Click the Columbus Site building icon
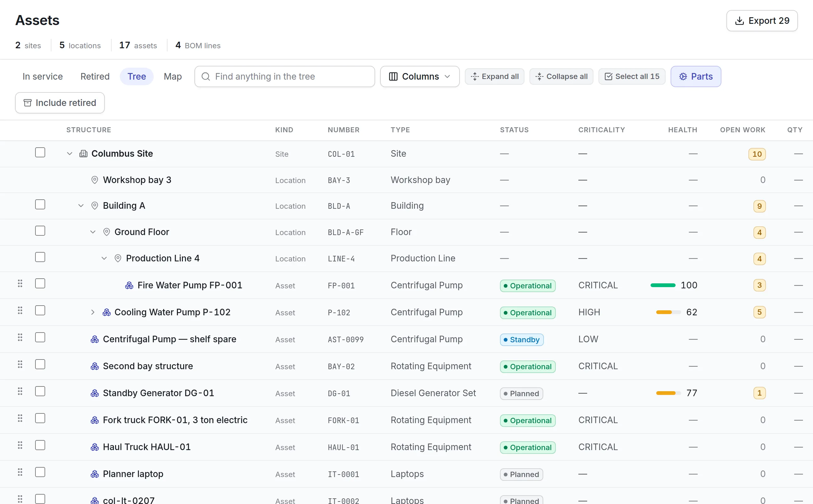This screenshot has width=813, height=504. (x=83, y=154)
